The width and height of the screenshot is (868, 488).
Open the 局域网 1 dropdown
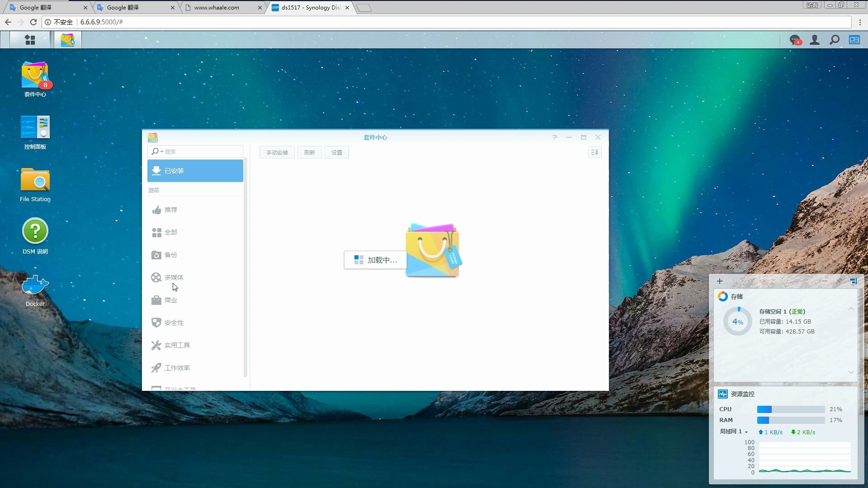click(734, 432)
